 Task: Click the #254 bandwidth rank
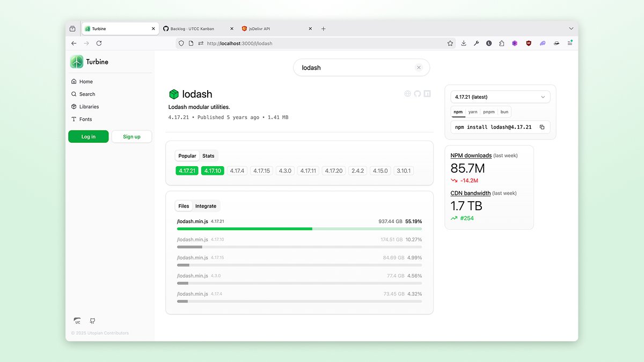click(467, 218)
